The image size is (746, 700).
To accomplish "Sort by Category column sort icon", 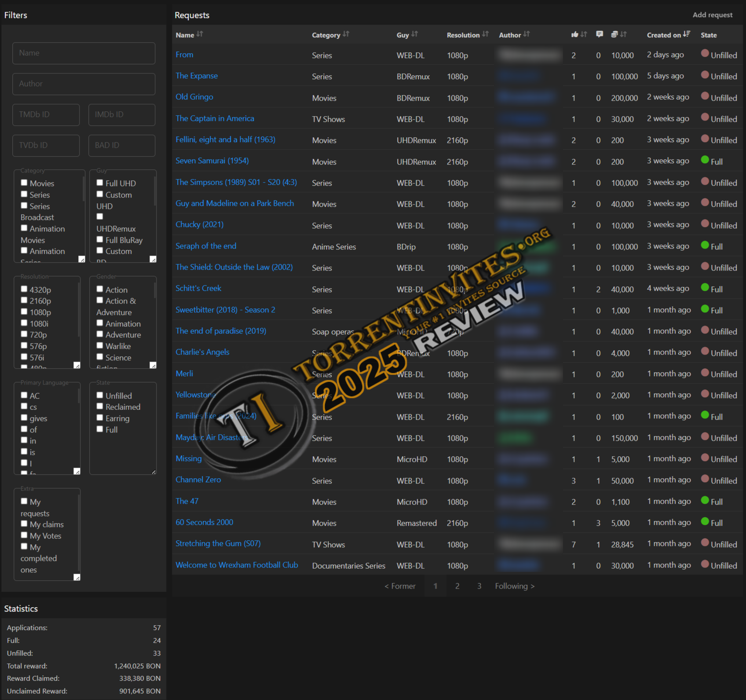I will point(346,34).
